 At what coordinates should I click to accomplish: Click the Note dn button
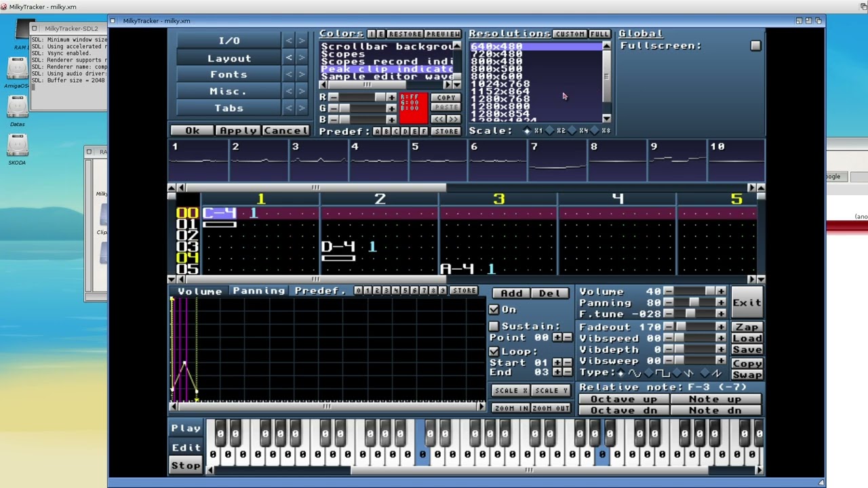(715, 410)
